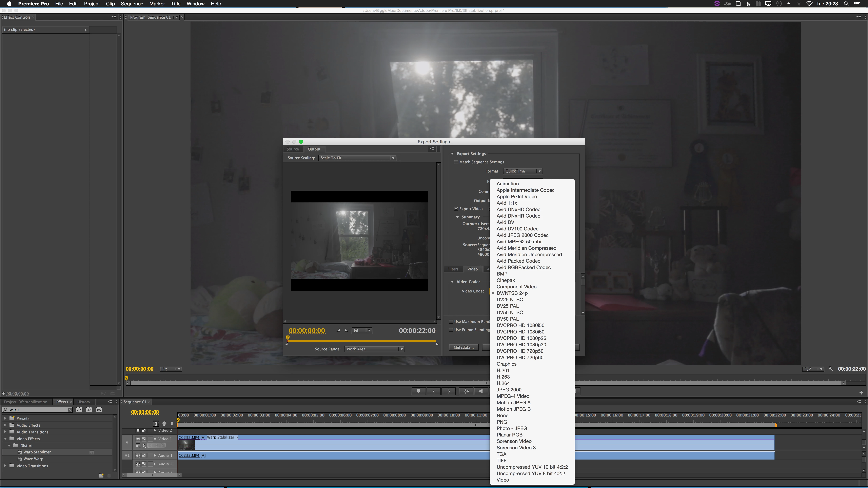Click the timeline Snap icon
The image size is (868, 488).
click(x=156, y=424)
